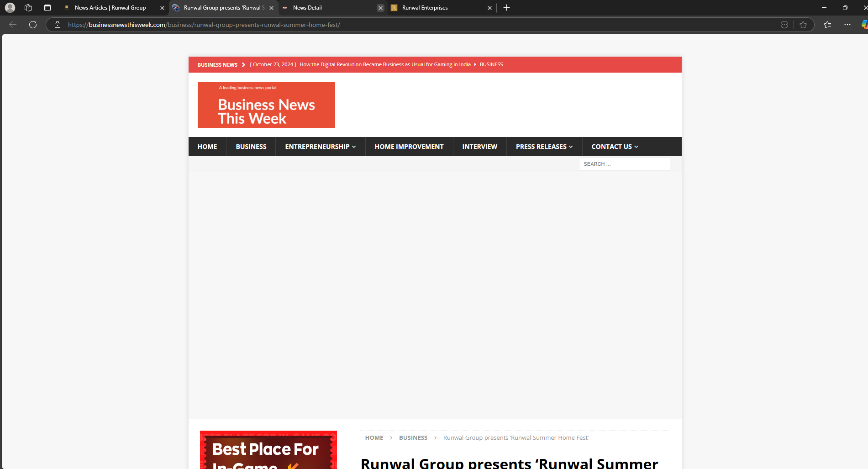Click the back navigation arrow
Viewport: 868px width, 469px height.
click(x=12, y=25)
